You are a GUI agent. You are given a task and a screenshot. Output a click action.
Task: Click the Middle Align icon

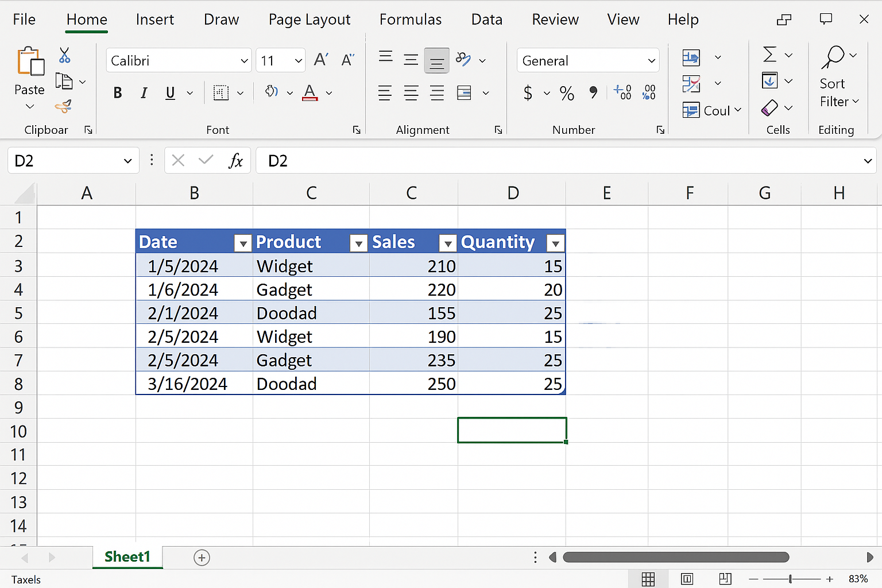point(411,60)
